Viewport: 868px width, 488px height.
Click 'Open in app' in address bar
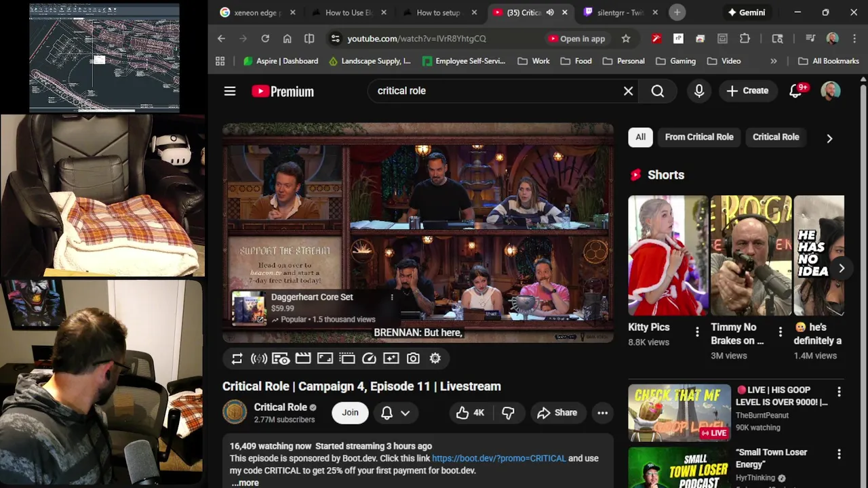tap(576, 39)
